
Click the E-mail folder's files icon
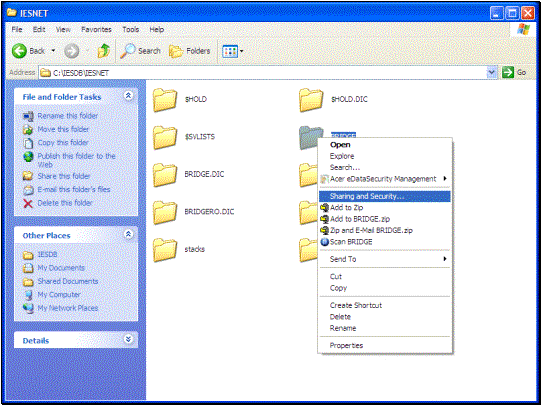[x=28, y=190]
